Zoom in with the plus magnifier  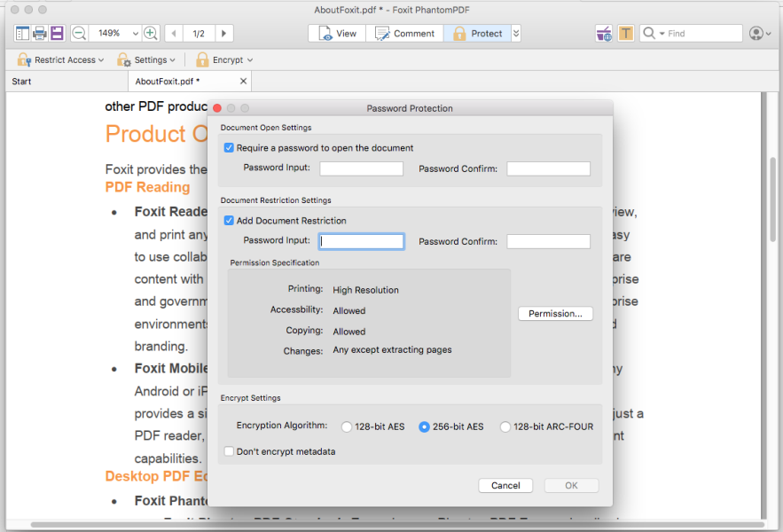pos(151,34)
